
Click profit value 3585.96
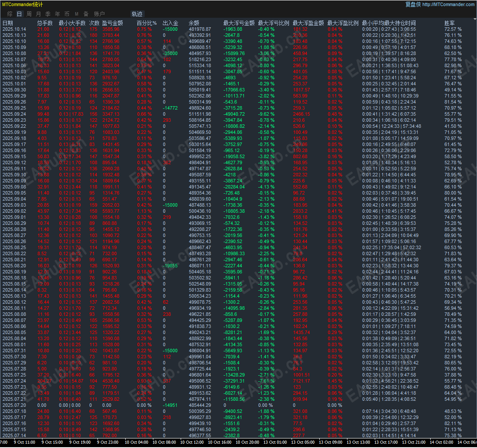click(111, 29)
